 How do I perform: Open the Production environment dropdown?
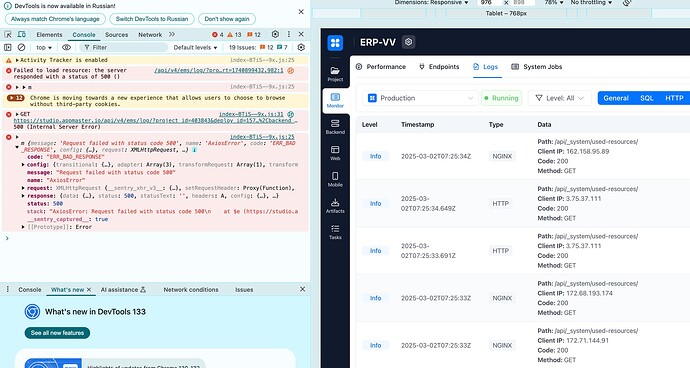[x=420, y=98]
